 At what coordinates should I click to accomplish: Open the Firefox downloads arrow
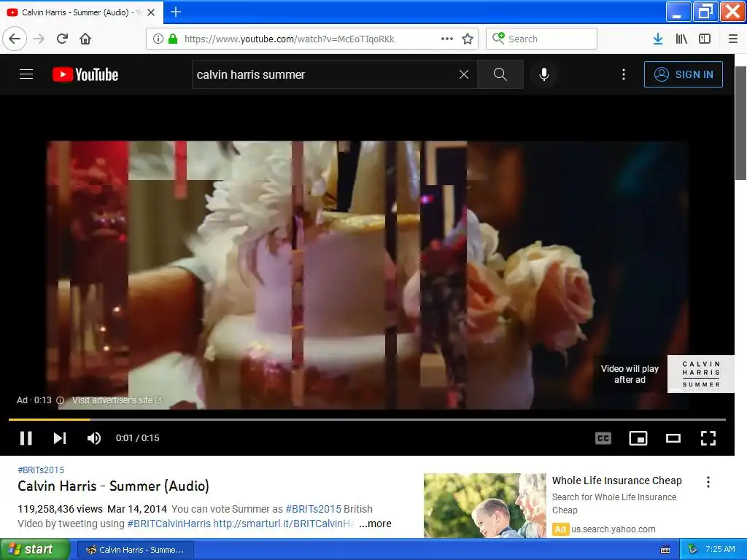click(x=658, y=39)
